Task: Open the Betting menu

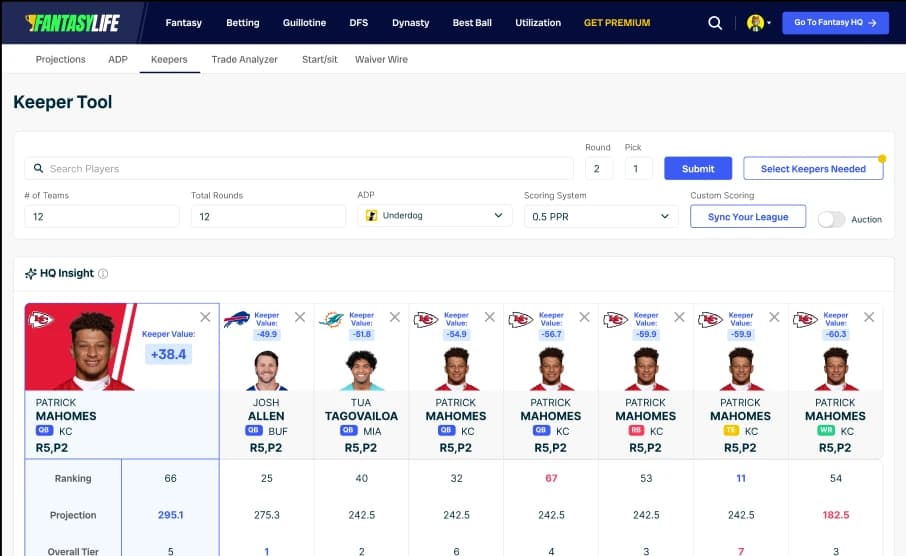Action: tap(243, 23)
